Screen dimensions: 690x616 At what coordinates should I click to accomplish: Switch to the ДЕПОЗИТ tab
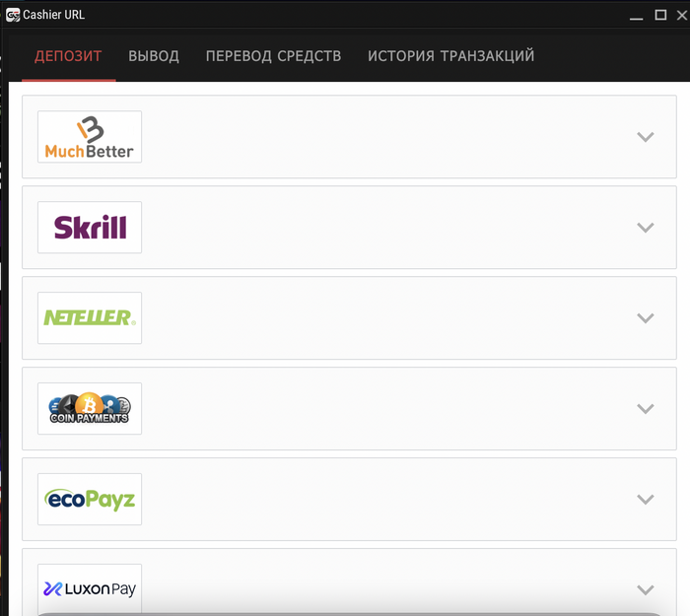point(68,56)
